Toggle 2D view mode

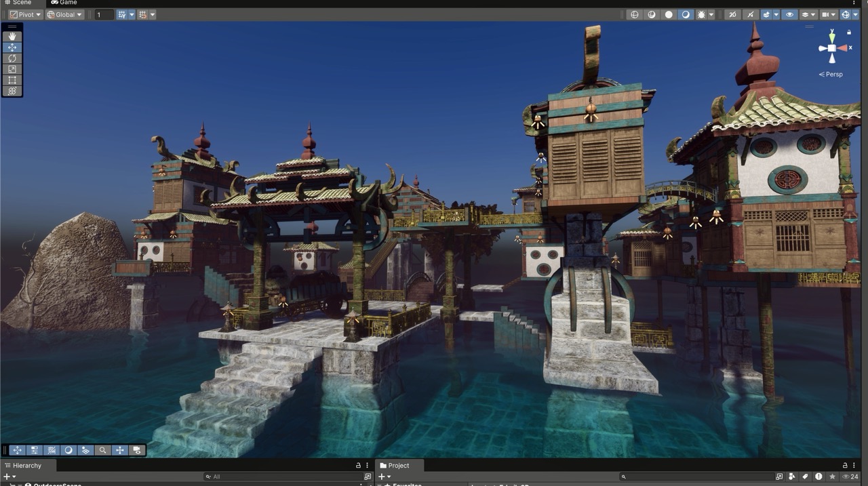tap(732, 14)
